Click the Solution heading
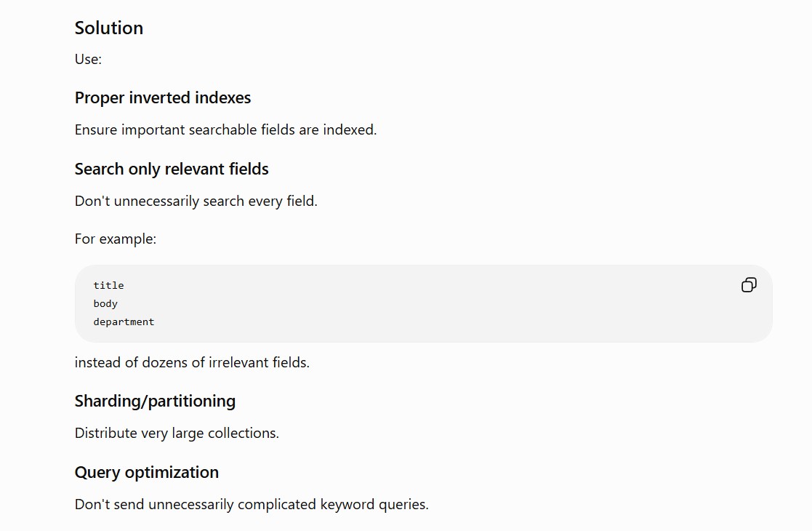Viewport: 812px width, 531px height. click(109, 28)
